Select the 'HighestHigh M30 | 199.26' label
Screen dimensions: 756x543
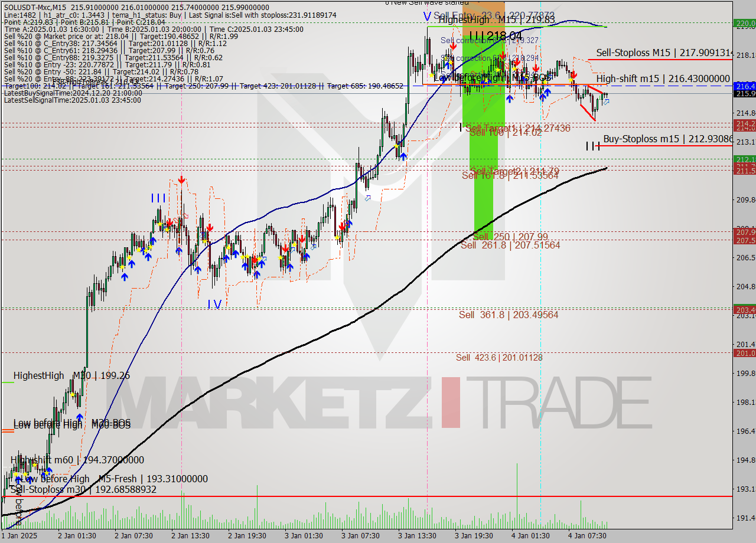point(71,375)
